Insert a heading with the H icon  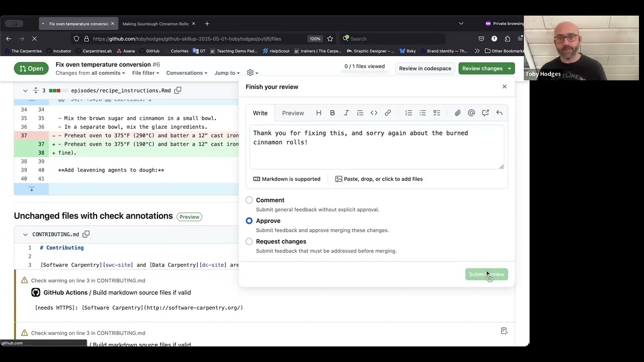(318, 113)
